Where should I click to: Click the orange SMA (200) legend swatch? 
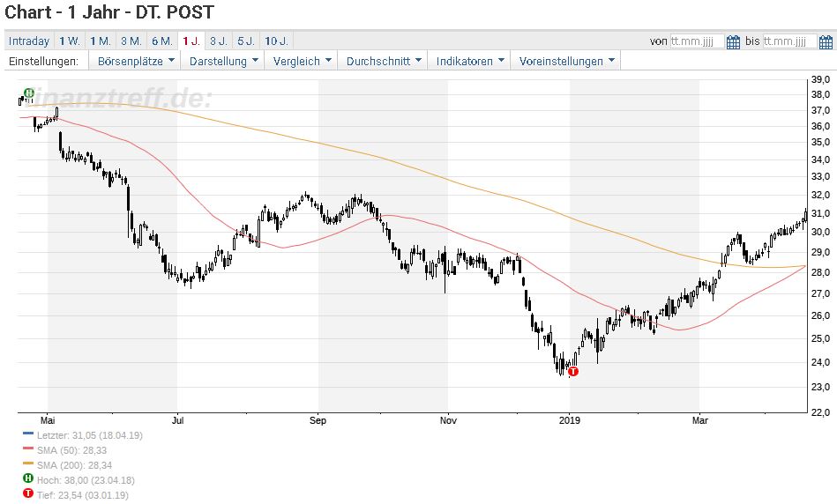tap(28, 464)
